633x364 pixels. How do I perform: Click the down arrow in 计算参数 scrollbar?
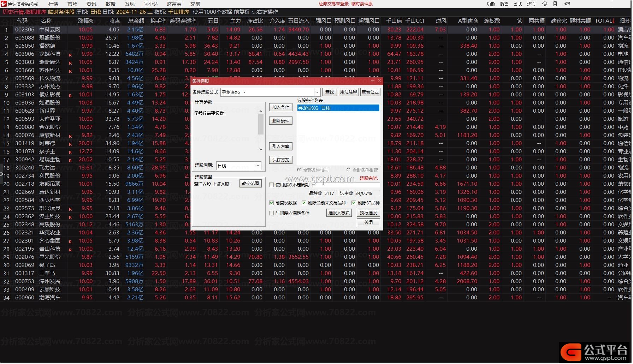(261, 149)
